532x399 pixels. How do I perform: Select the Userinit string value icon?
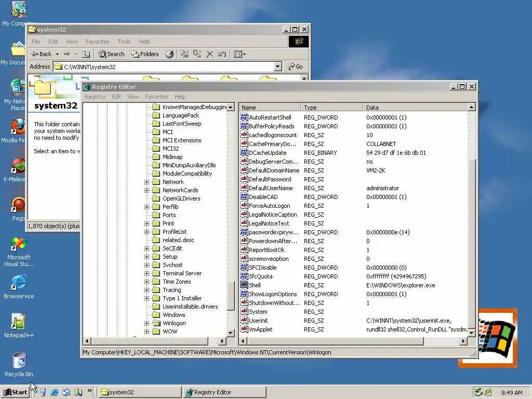coord(244,320)
